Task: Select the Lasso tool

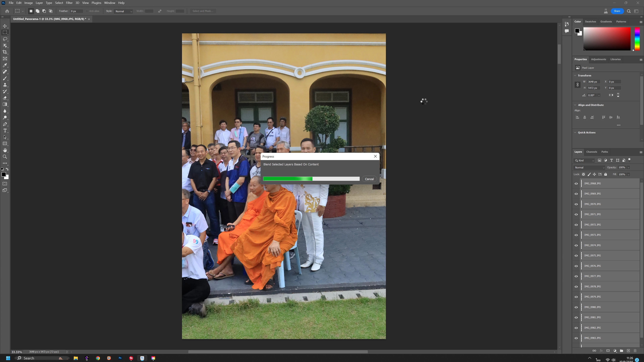Action: click(5, 39)
